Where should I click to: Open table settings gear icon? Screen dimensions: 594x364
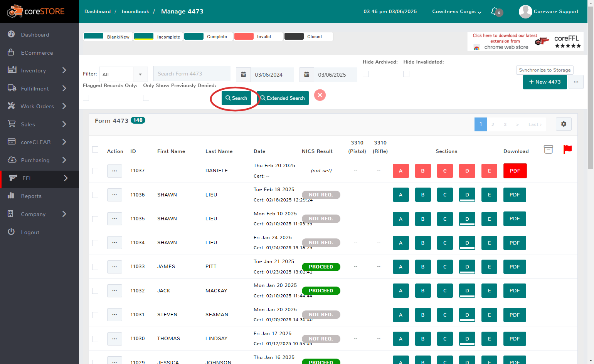tap(564, 124)
